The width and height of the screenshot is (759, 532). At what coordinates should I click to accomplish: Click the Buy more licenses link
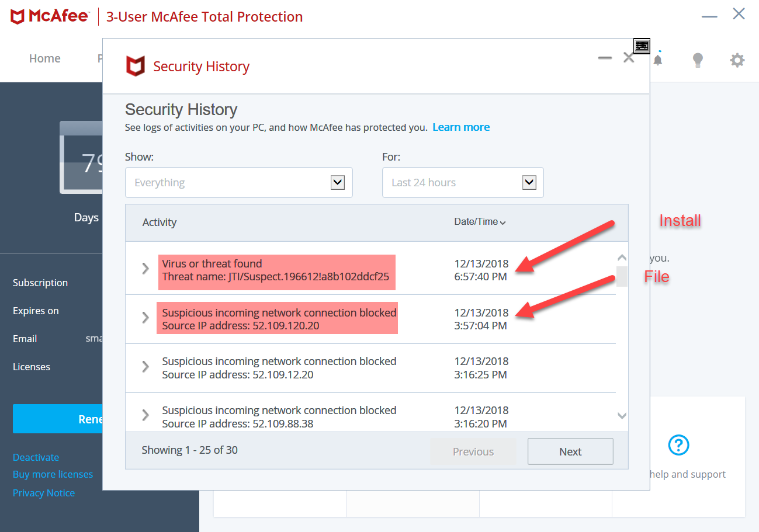pyautogui.click(x=53, y=474)
